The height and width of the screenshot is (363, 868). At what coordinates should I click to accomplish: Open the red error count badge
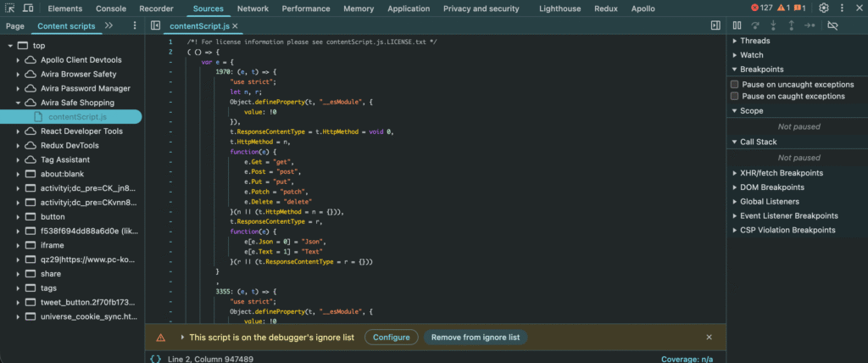coord(760,8)
